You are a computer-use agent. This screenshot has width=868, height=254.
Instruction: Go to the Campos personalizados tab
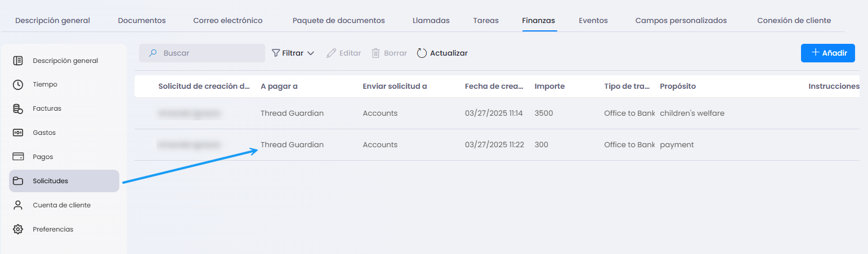click(x=681, y=21)
